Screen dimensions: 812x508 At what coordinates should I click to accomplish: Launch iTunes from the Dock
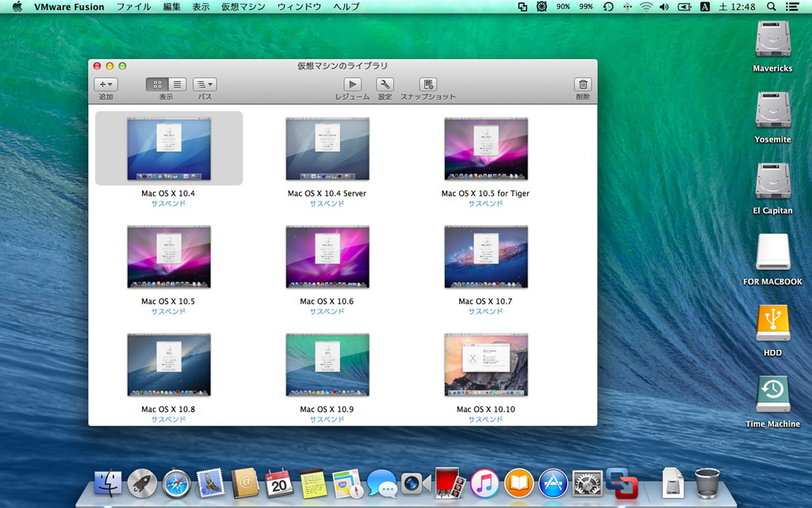point(485,483)
